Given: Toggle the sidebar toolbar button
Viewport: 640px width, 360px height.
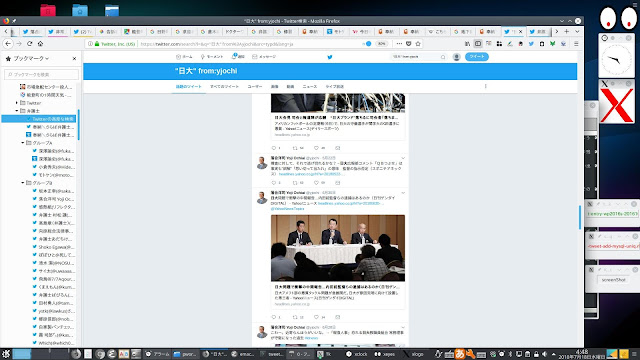Looking at the screenshot, I should click(x=478, y=44).
